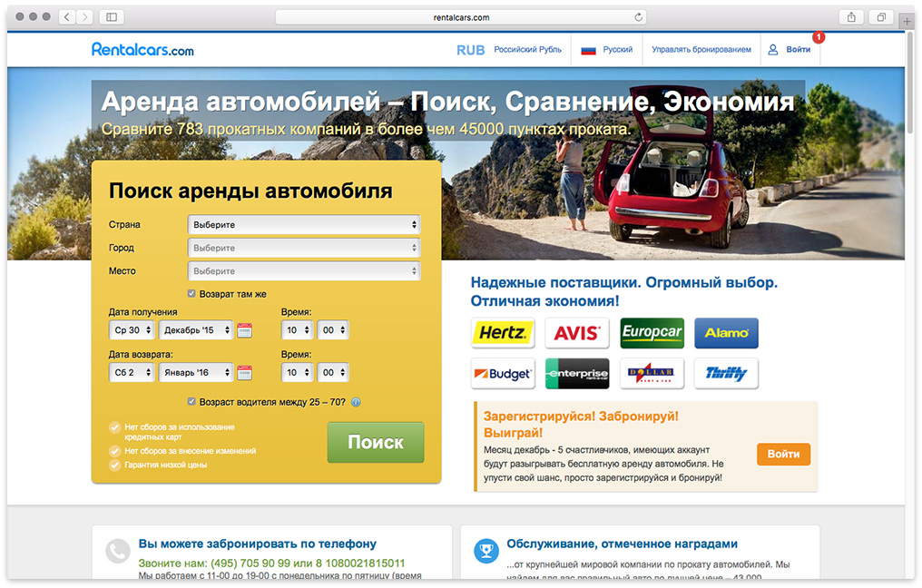Click the Safari sidebar toggle icon
Viewport: 922px width, 588px height.
click(x=112, y=17)
